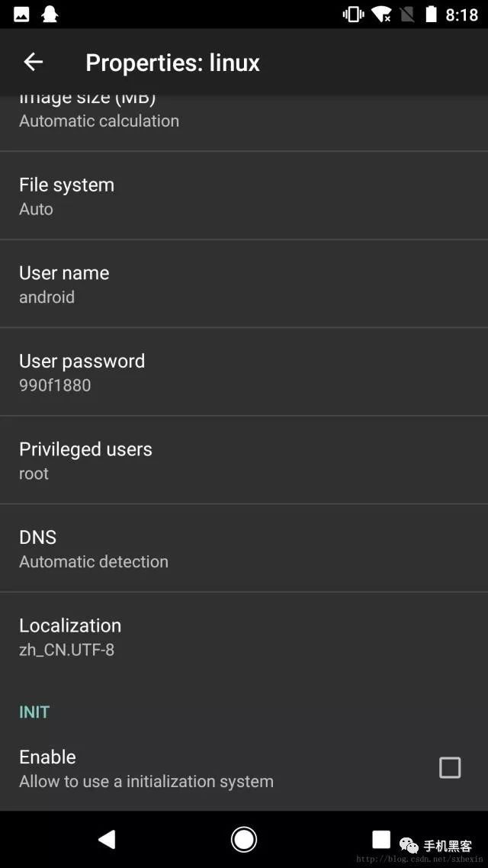
Task: Tap the battery status icon
Action: click(x=431, y=14)
